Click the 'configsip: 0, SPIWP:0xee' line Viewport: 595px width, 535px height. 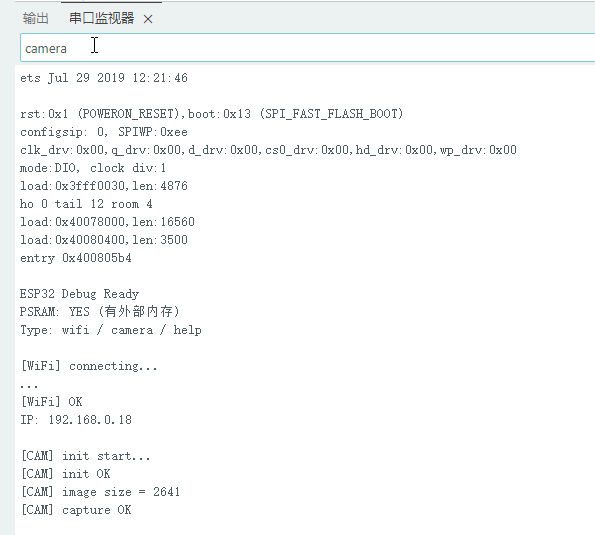[104, 132]
